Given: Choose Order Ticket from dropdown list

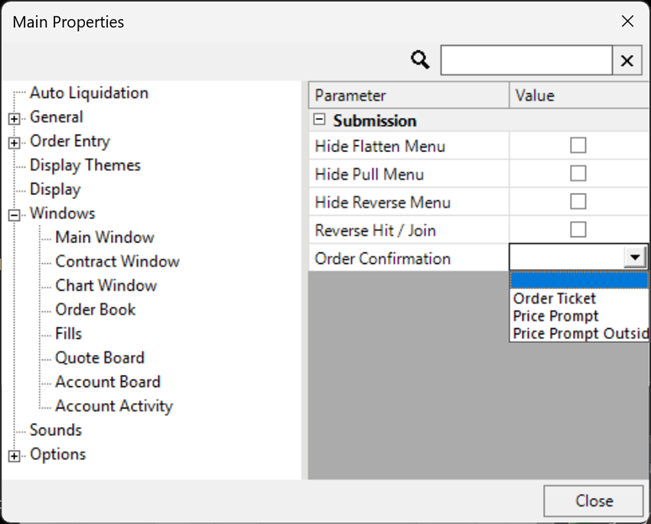Looking at the screenshot, I should point(555,298).
